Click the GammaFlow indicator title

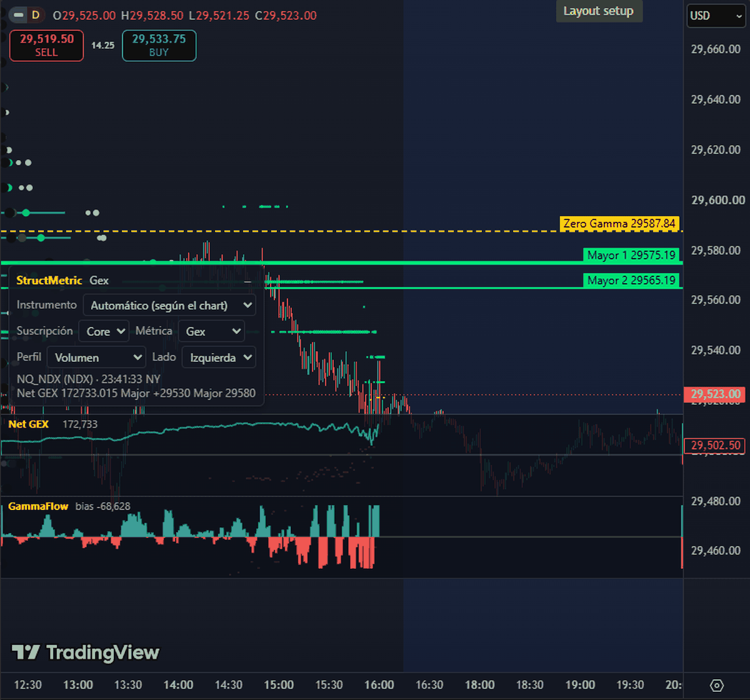click(38, 506)
